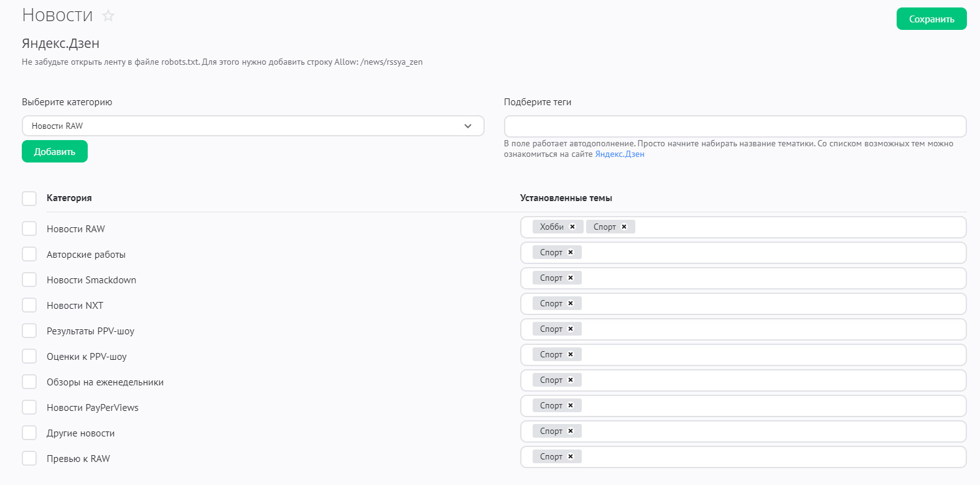This screenshot has width=980, height=485.
Task: Click the tags field of Авторские работы row
Action: tap(743, 253)
